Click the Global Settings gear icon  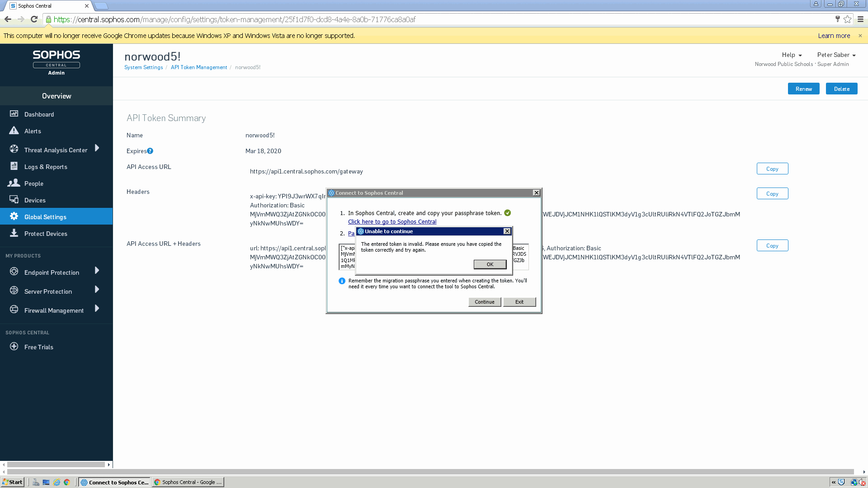14,216
